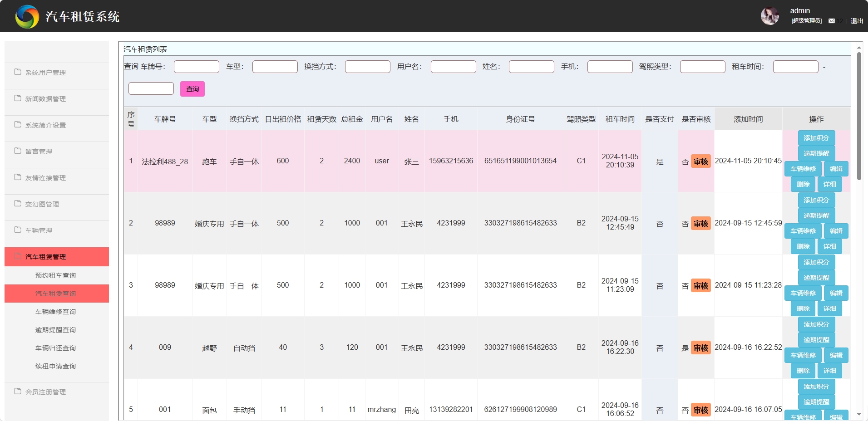This screenshot has height=421, width=868.
Task: Go to 续租申请查询 submenu item
Action: click(55, 366)
